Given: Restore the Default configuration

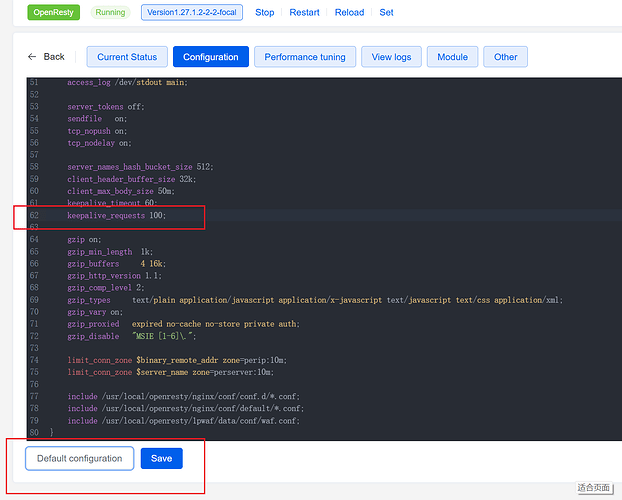Looking at the screenshot, I should (x=79, y=458).
